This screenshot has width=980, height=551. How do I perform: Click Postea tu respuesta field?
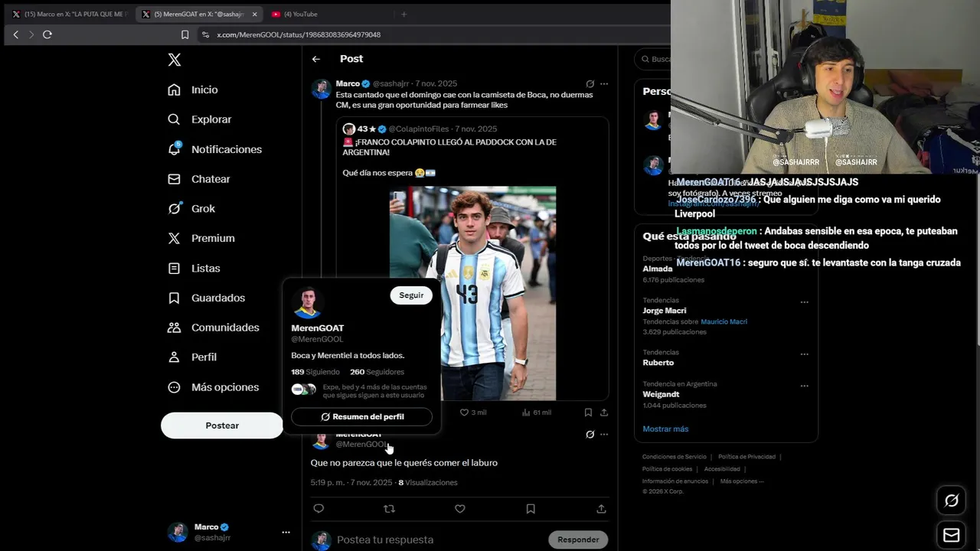(438, 540)
